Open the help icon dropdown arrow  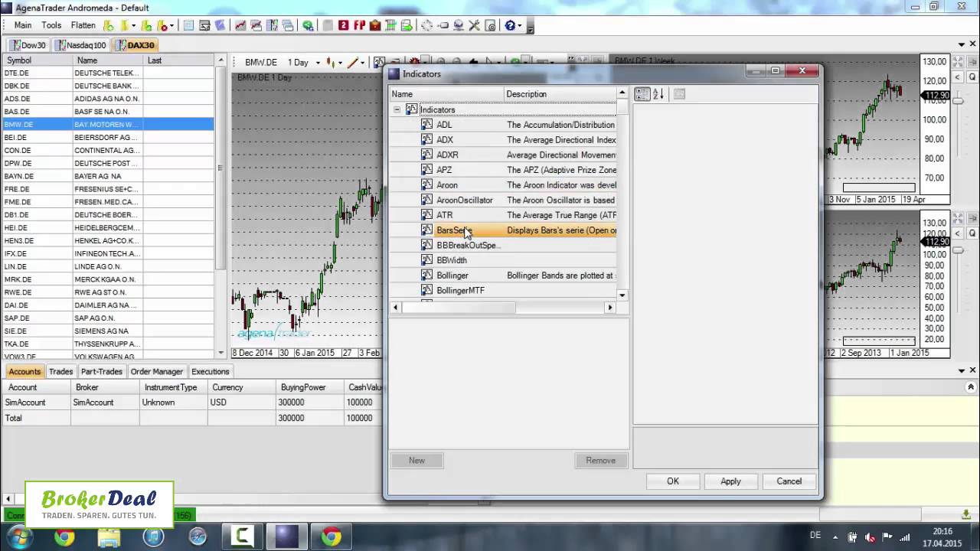point(520,25)
